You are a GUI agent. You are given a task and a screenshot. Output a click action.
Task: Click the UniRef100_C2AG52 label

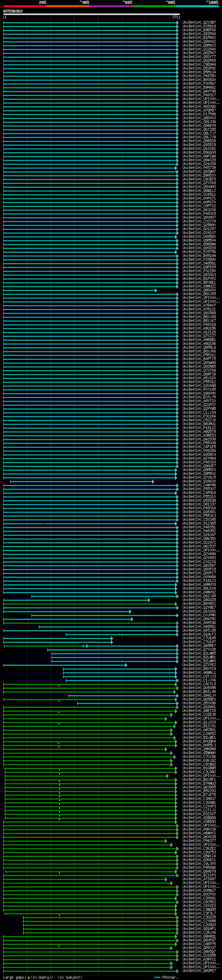click(x=199, y=734)
